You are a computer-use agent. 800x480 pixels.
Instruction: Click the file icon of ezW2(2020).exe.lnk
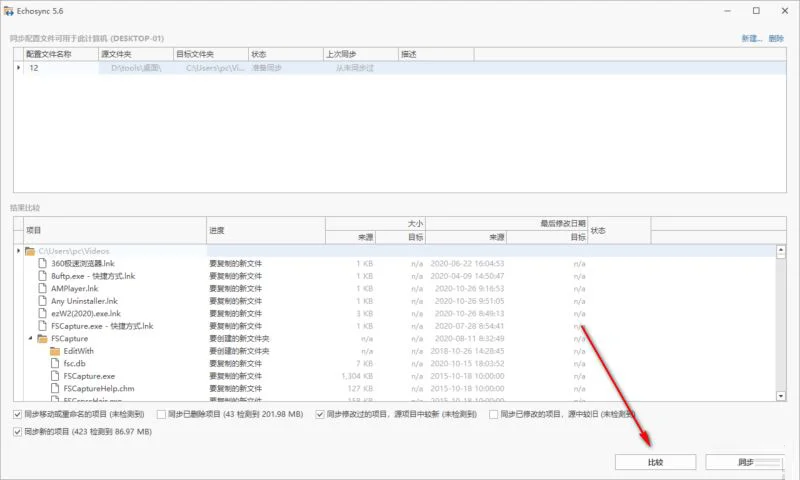[x=43, y=313]
